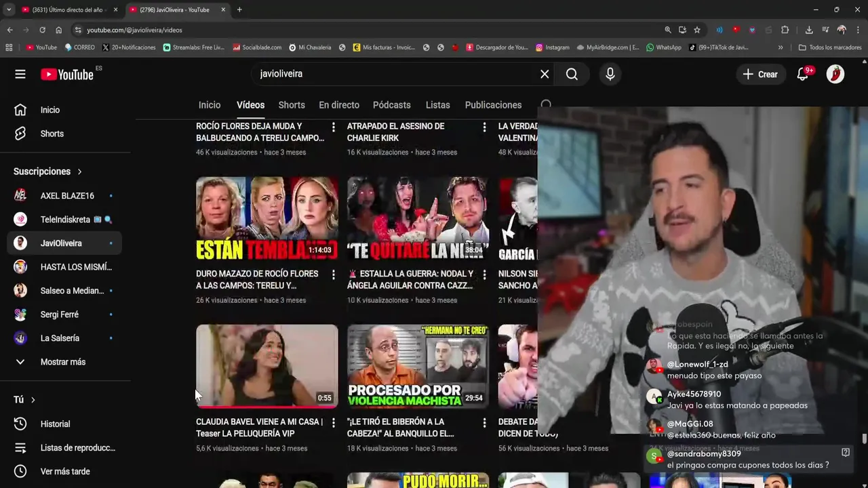Open the account avatar menu
This screenshot has width=868, height=488.
(835, 74)
